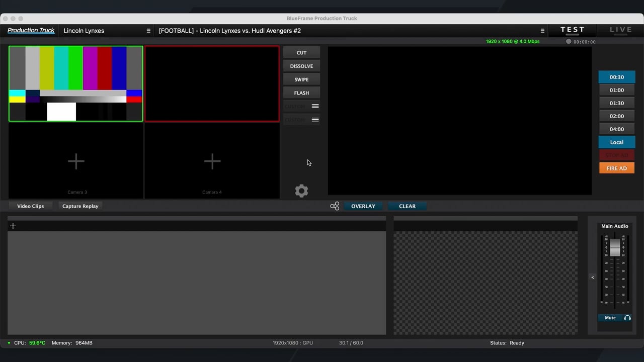Collapse the audio panel with the arrow
Screen dimensions: 644x362
click(x=593, y=278)
